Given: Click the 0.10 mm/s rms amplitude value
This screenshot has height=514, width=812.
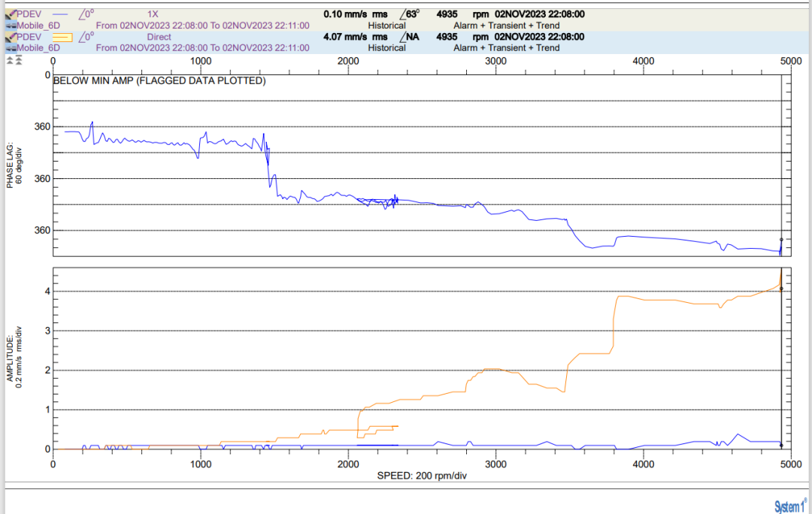Looking at the screenshot, I should click(356, 14).
